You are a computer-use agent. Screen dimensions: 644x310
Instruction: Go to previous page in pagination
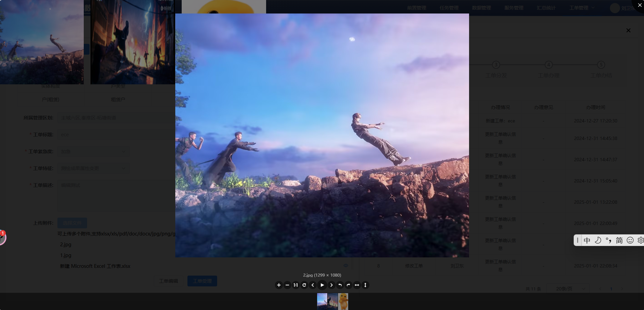coord(600,289)
